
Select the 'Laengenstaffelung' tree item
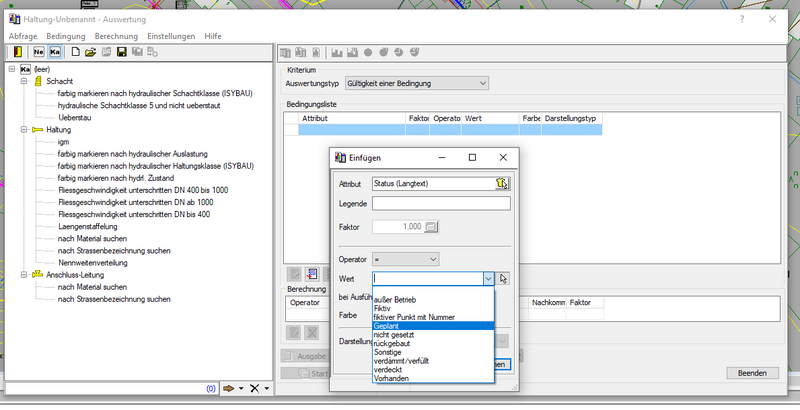coord(88,226)
